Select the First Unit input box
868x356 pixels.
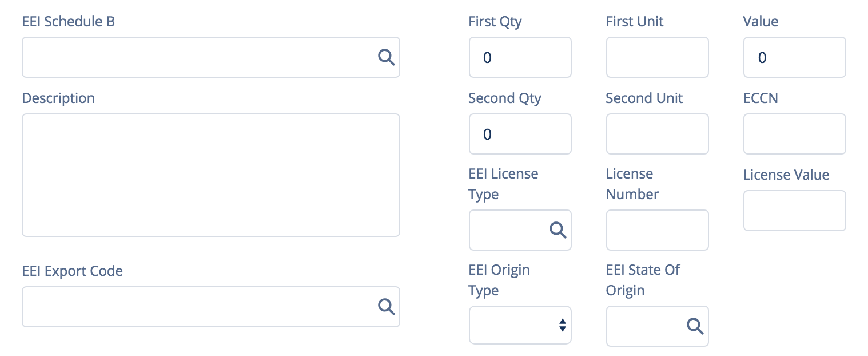point(658,57)
